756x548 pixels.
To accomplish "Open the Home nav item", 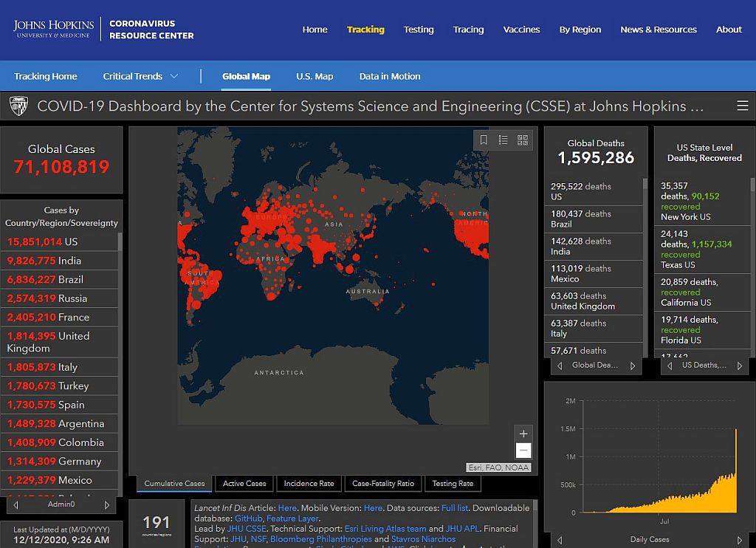I will 315,30.
